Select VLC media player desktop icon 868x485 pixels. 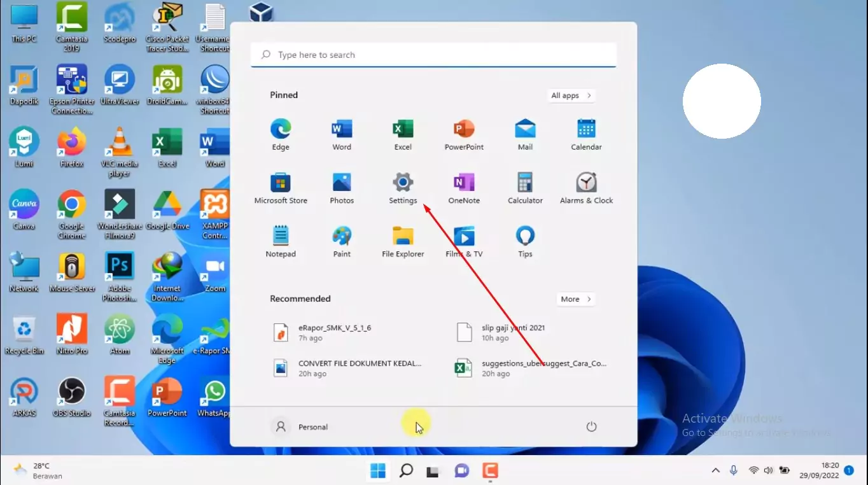click(x=120, y=151)
